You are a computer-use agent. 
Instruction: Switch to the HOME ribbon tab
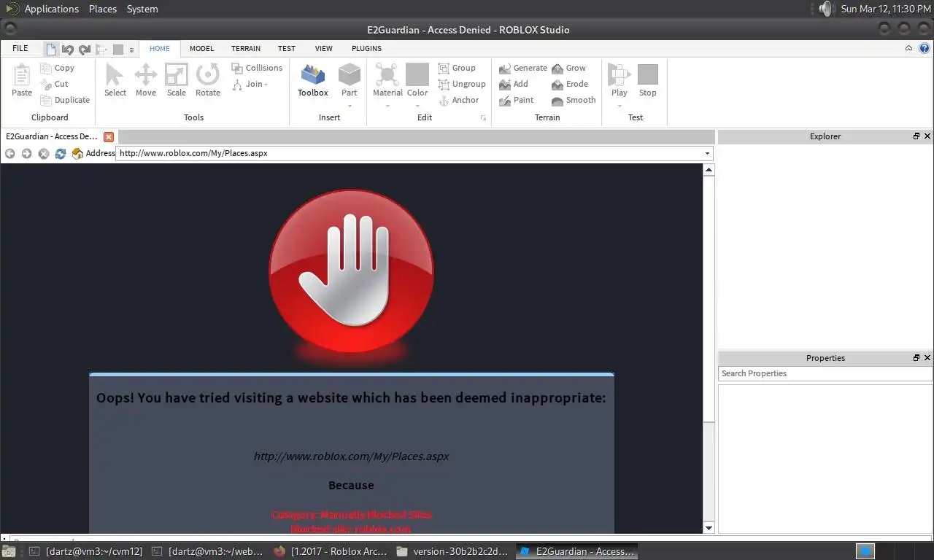coord(160,48)
